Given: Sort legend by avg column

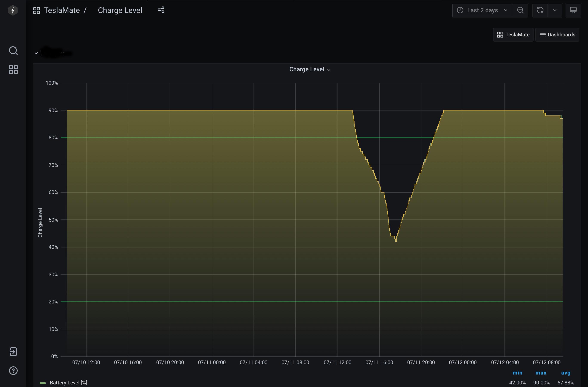Looking at the screenshot, I should click(x=566, y=373).
